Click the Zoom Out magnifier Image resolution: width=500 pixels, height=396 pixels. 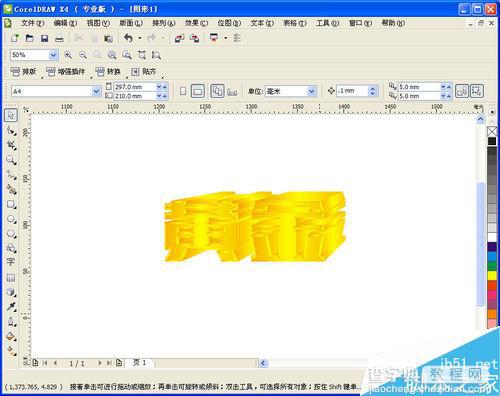[x=83, y=55]
